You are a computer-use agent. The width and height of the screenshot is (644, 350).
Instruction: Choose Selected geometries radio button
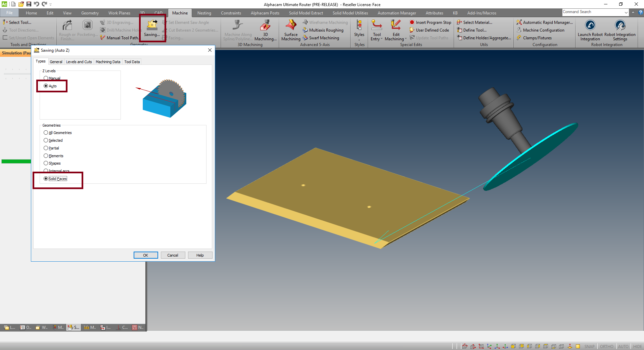click(53, 140)
